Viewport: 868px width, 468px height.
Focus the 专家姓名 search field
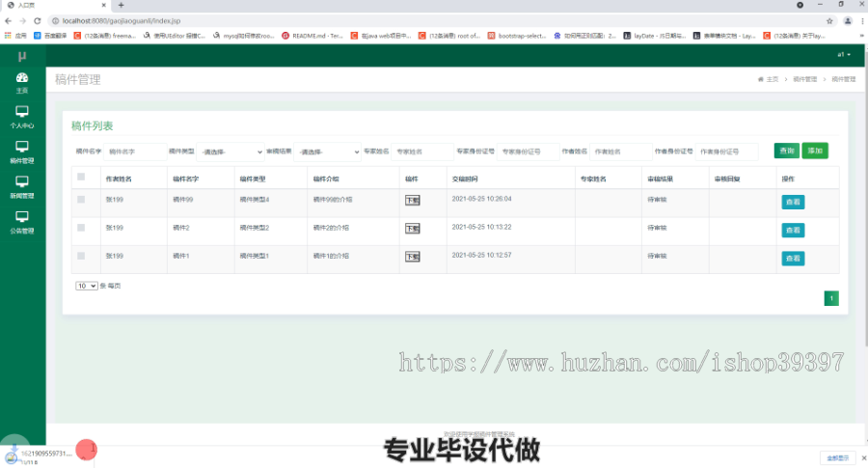(422, 151)
